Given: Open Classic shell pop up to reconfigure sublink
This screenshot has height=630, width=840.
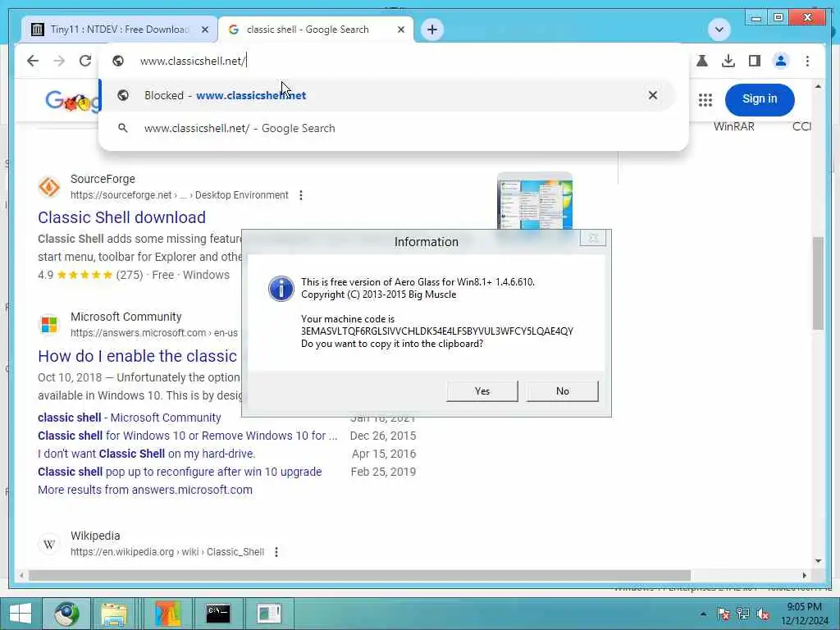Looking at the screenshot, I should tap(180, 472).
